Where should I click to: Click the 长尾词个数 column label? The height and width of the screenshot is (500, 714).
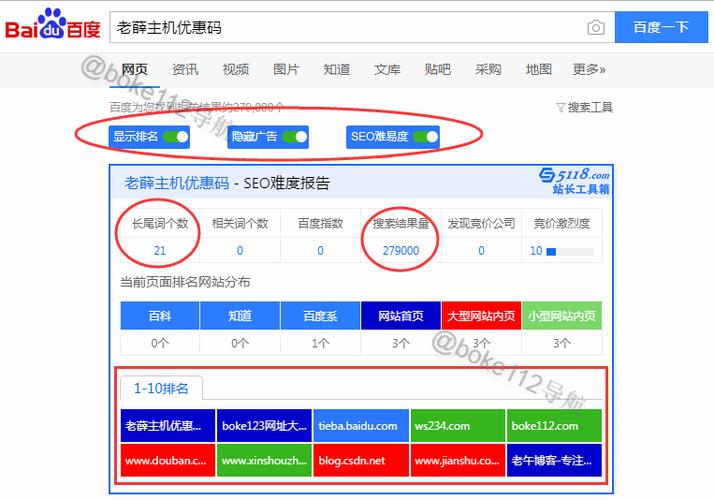pos(160,224)
